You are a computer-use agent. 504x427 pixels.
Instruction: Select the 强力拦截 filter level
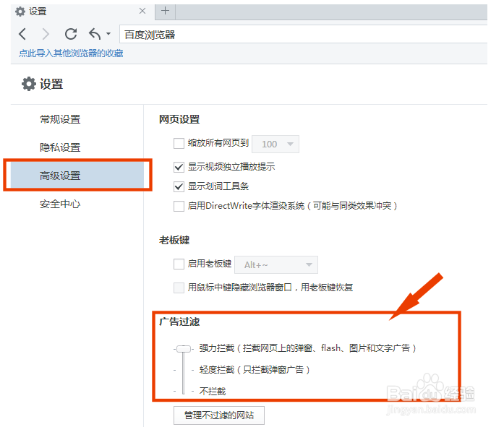pyautogui.click(x=307, y=348)
